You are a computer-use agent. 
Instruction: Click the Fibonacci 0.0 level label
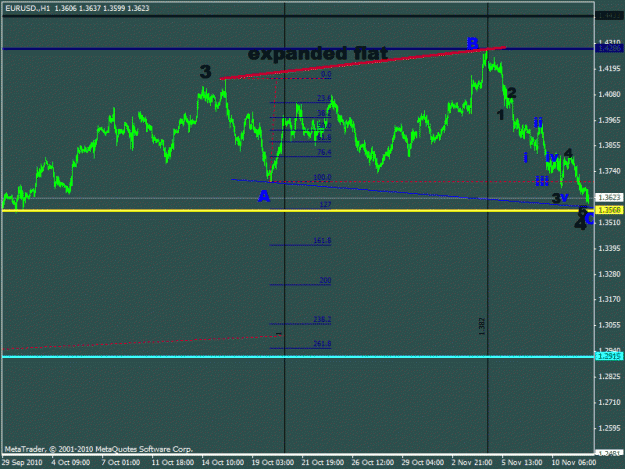pos(326,74)
